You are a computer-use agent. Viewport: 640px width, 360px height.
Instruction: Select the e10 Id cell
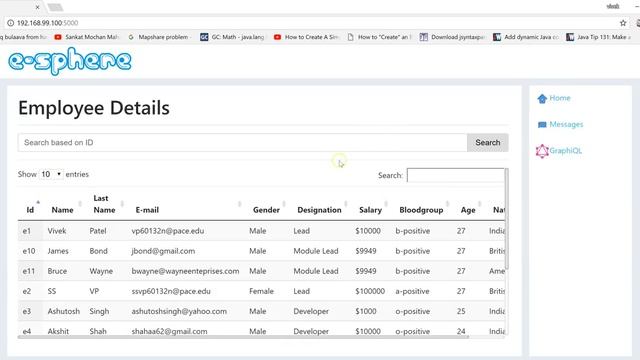tap(29, 251)
